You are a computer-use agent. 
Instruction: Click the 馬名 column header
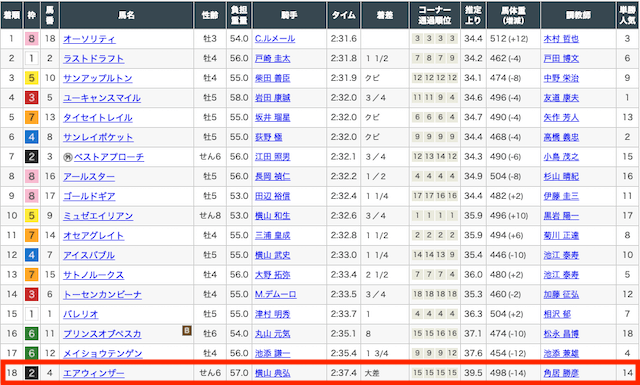click(127, 16)
